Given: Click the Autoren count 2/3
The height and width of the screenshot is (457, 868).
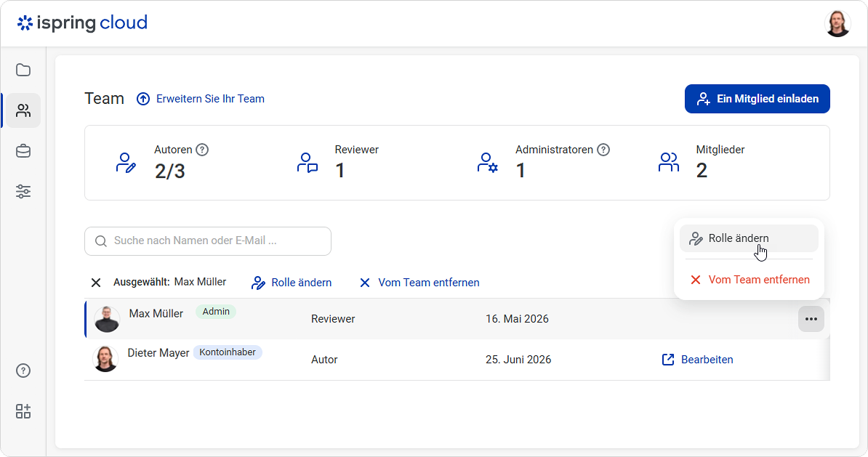Looking at the screenshot, I should tap(170, 171).
